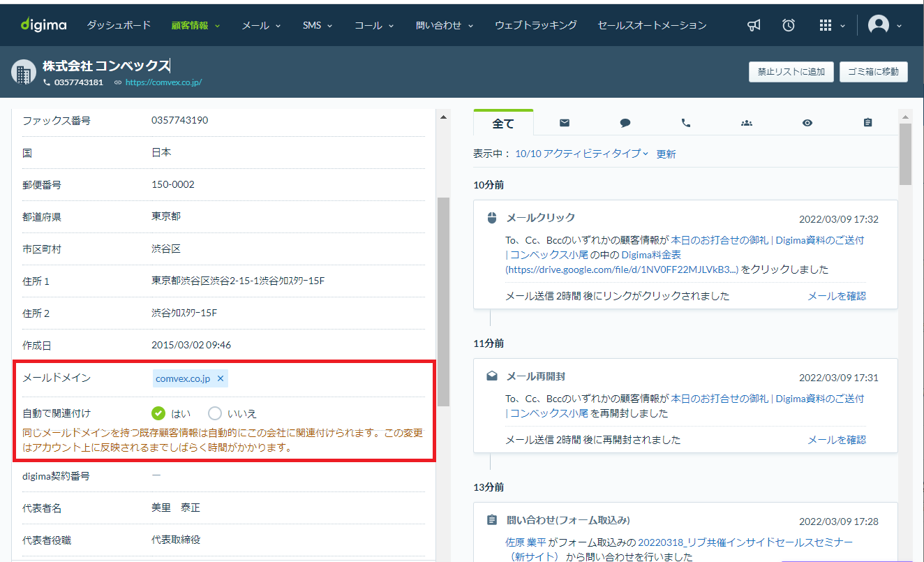
Task: Click timestamp 2022/03/09 17:28
Action: click(x=839, y=522)
